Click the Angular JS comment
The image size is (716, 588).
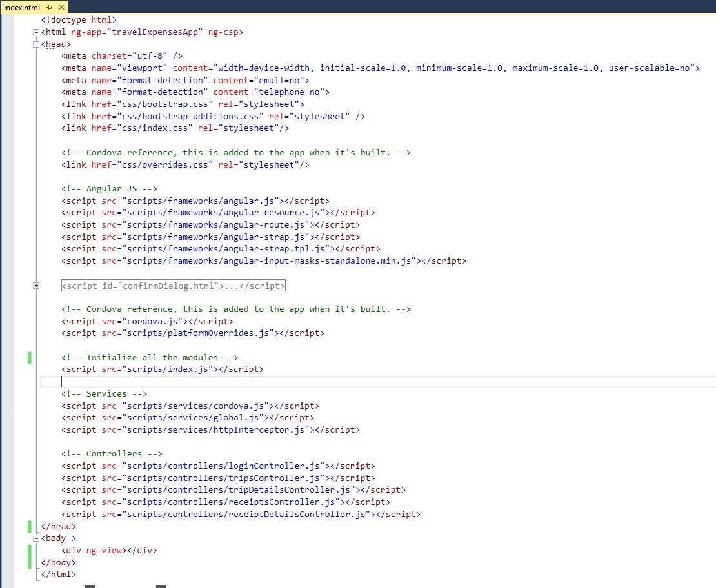tap(109, 188)
